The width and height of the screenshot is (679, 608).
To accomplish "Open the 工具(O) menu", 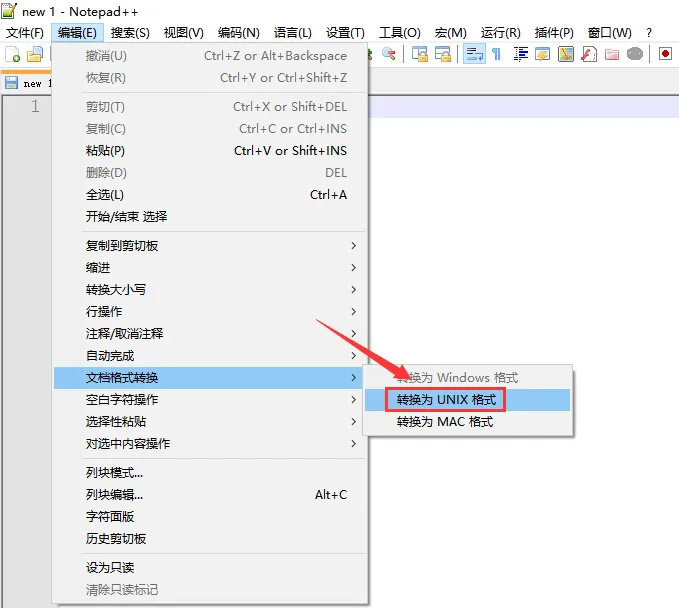I will pyautogui.click(x=400, y=33).
